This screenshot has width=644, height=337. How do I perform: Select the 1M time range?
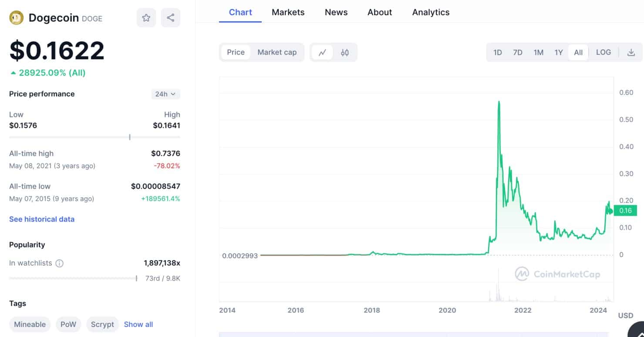click(x=539, y=53)
